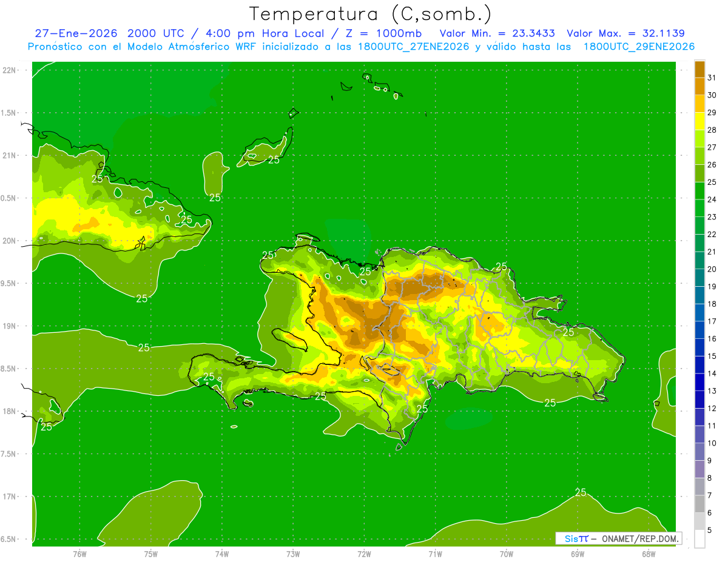This screenshot has height=562, width=728.
Task: Click the legend swatch between 30 and 31
Action: coord(699,86)
